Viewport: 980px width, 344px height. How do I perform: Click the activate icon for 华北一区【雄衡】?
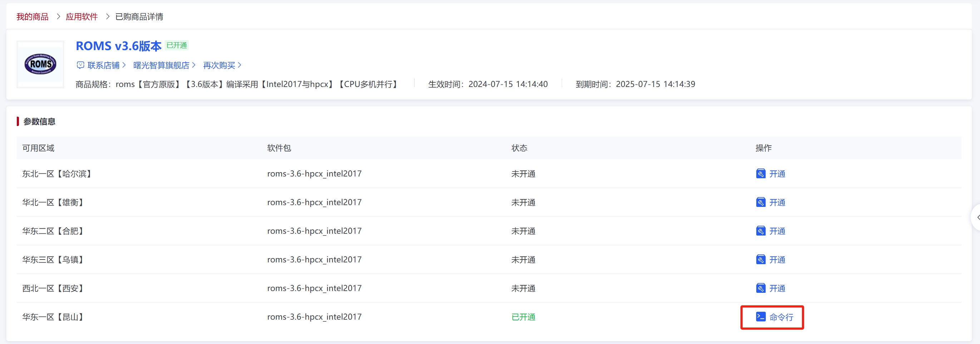click(760, 202)
